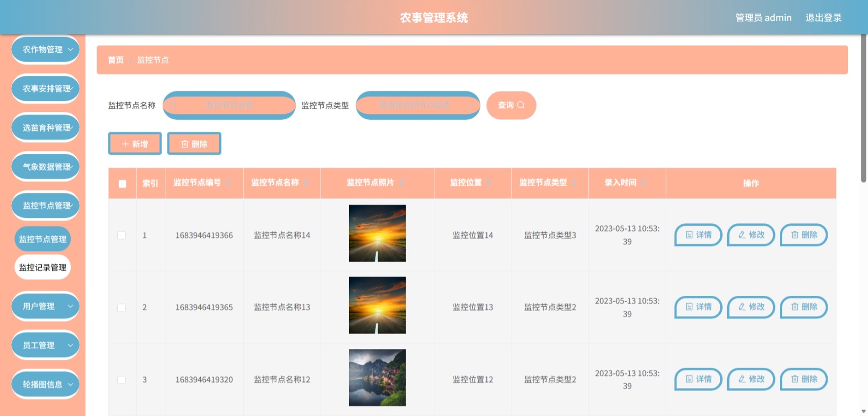Check the checkbox for row index 3

pos(121,380)
